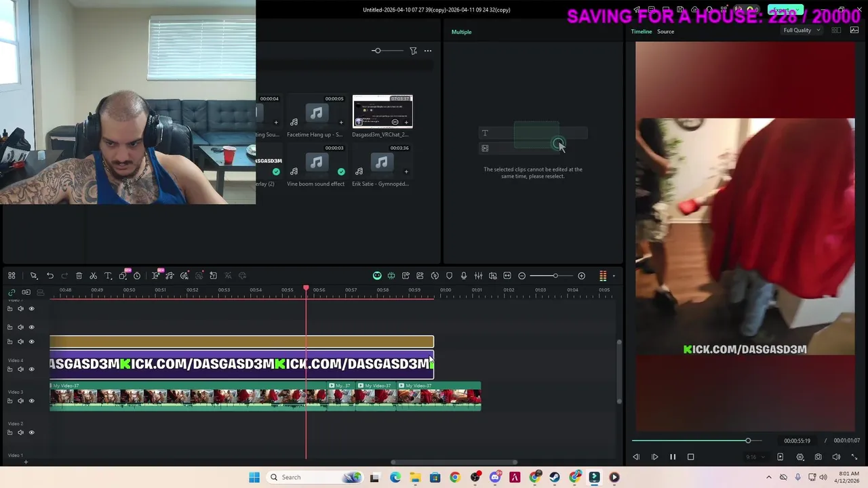Pause the preview playback
The height and width of the screenshot is (488, 868).
click(673, 457)
